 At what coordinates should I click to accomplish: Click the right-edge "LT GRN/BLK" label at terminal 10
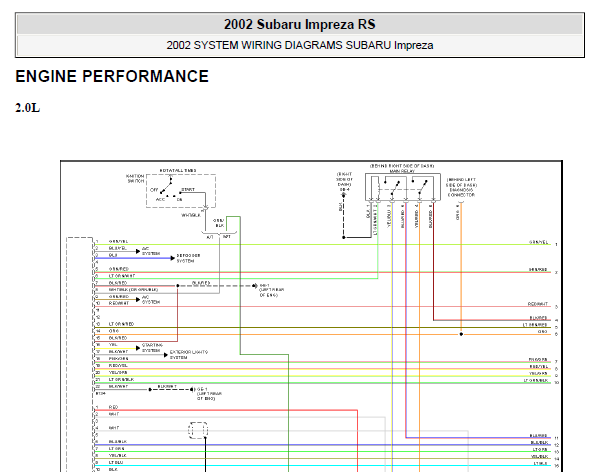coord(536,380)
